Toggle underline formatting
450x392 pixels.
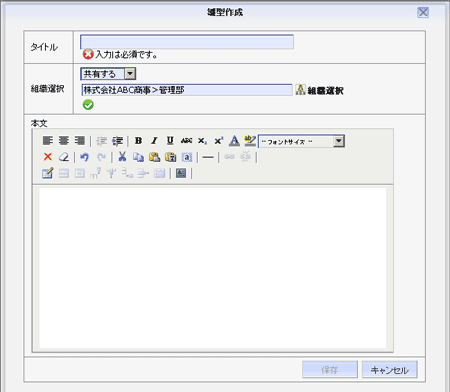pyautogui.click(x=170, y=141)
